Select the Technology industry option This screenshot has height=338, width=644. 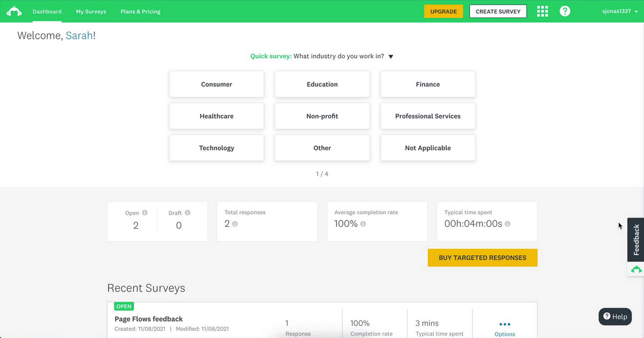[x=217, y=148]
